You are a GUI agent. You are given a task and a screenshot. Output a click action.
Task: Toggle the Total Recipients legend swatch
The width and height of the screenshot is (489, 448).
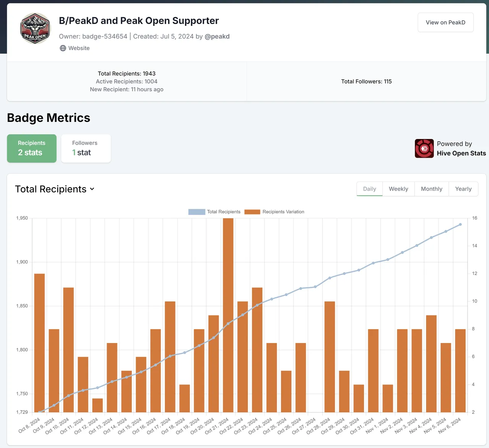[x=197, y=212]
